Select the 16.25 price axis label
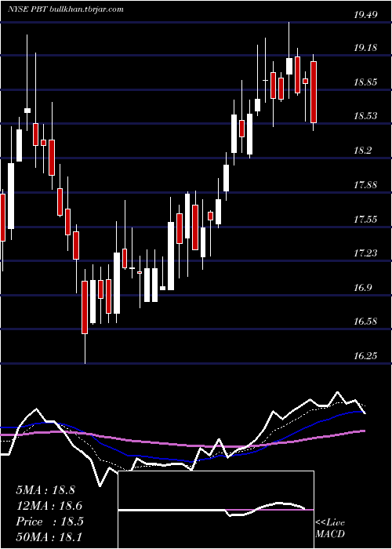Screen dimensions: 392x549 click(365, 356)
